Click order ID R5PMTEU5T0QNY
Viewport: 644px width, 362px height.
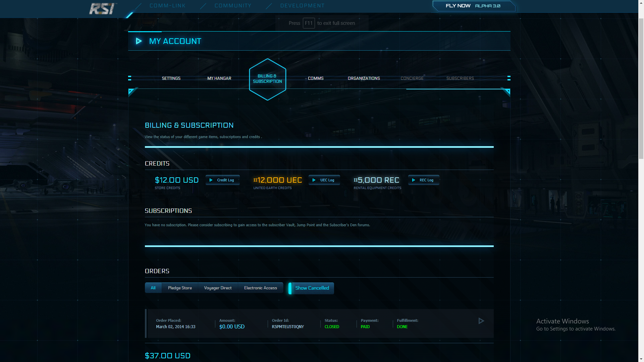coord(288,327)
